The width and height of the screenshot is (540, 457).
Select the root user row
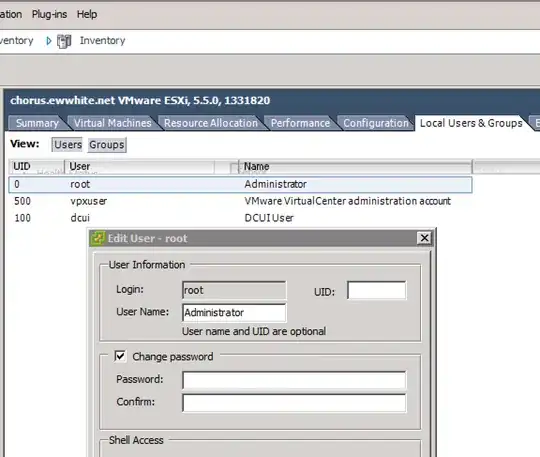point(240,184)
